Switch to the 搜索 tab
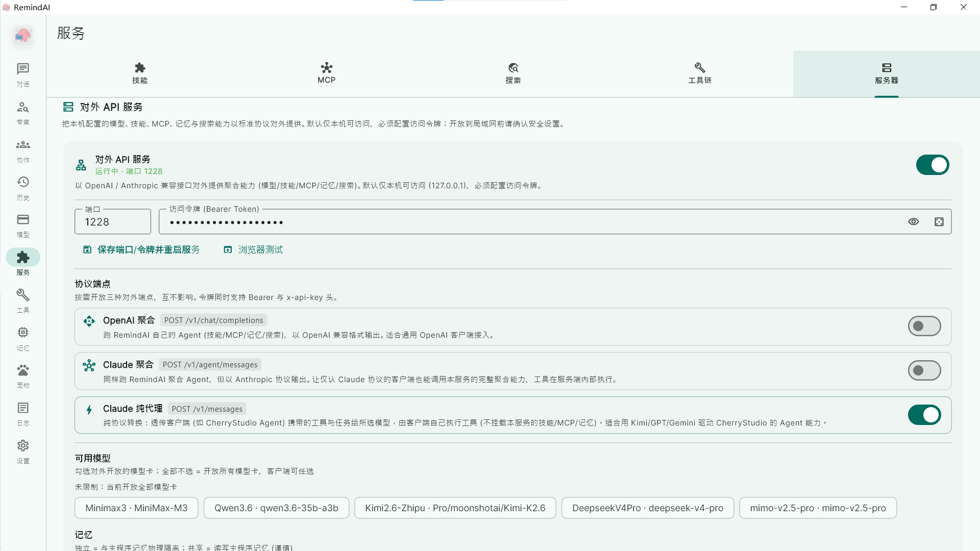 513,73
